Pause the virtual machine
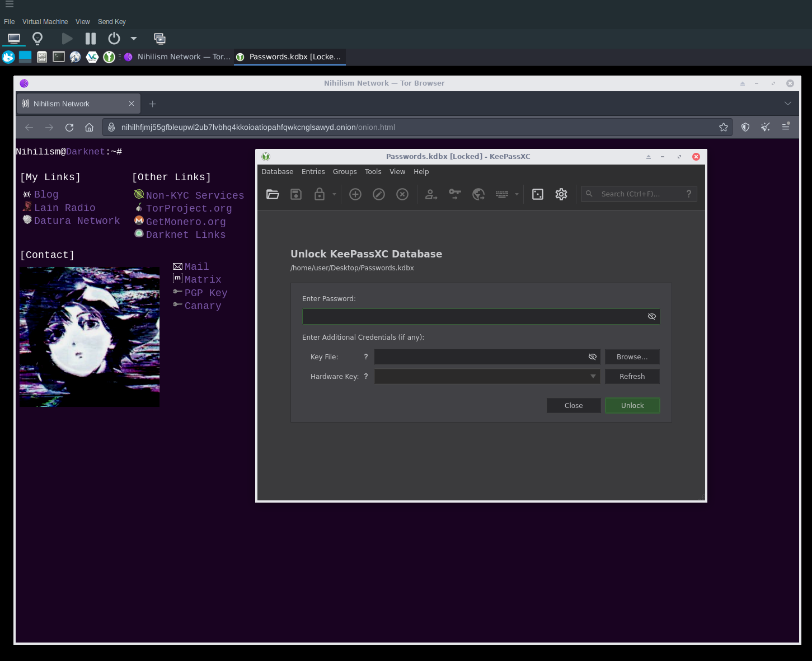Viewport: 812px width, 661px height. [91, 39]
